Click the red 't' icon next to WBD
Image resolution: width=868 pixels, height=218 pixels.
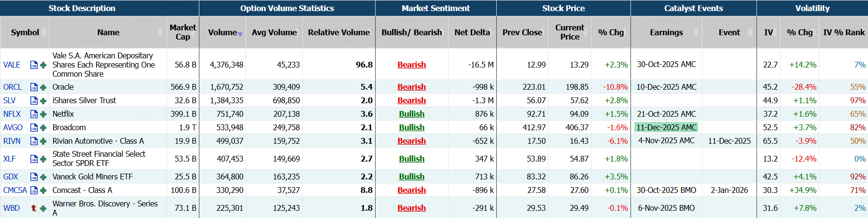coord(34,208)
